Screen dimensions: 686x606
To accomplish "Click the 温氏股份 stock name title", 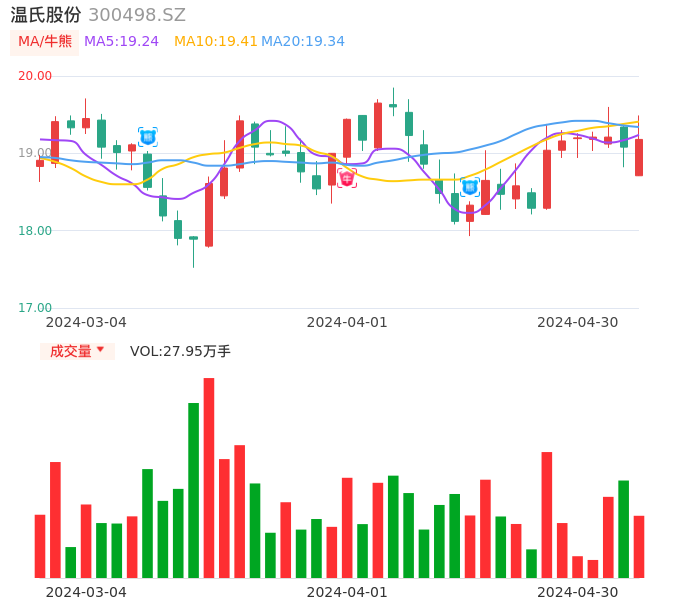I will coord(46,15).
